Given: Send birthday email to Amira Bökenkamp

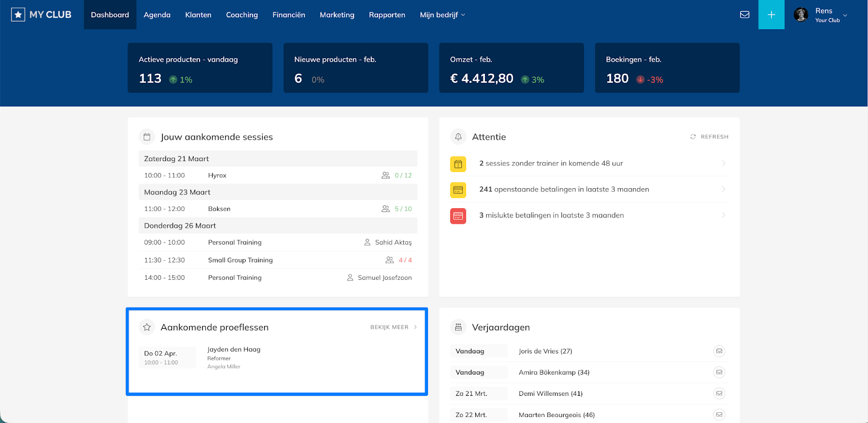Looking at the screenshot, I should click(719, 372).
